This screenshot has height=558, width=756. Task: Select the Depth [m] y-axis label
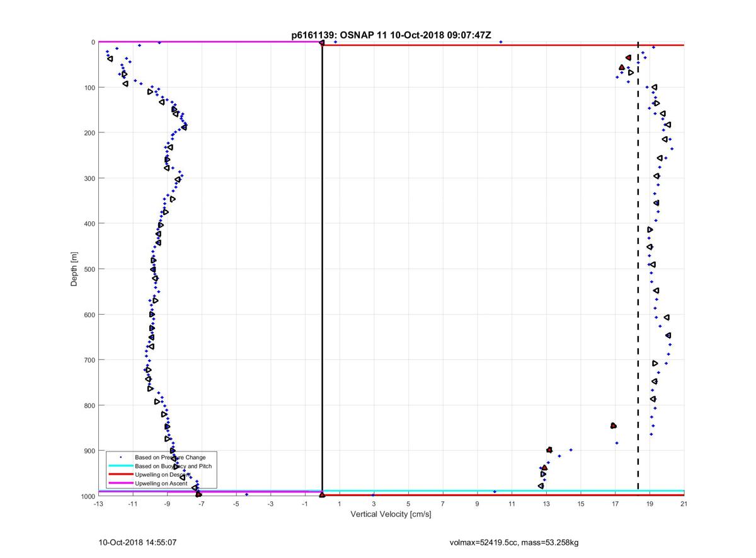pyautogui.click(x=74, y=269)
